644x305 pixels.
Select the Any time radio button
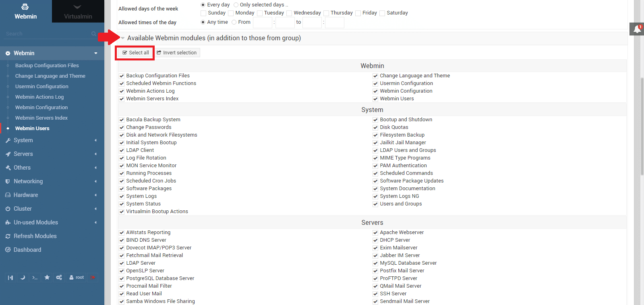(x=203, y=22)
